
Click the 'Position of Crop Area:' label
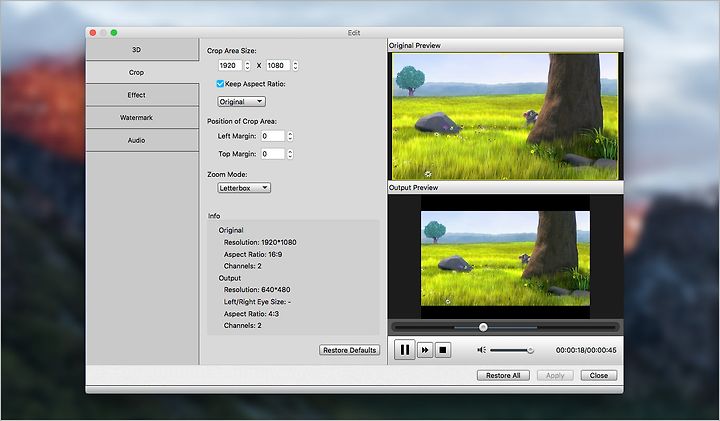point(242,121)
